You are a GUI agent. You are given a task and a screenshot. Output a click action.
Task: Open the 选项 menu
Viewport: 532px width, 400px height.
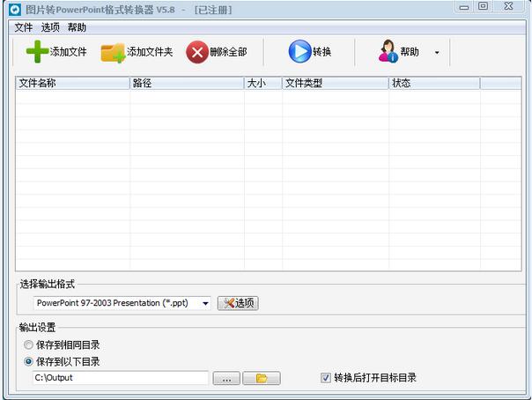(x=50, y=27)
